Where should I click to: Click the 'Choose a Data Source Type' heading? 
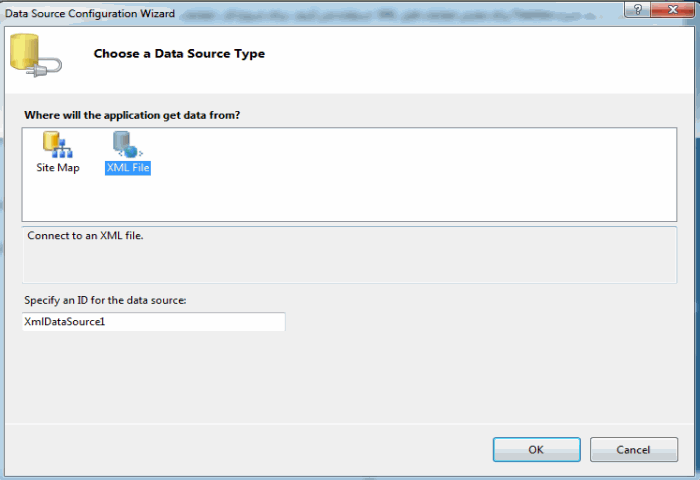pos(179,54)
